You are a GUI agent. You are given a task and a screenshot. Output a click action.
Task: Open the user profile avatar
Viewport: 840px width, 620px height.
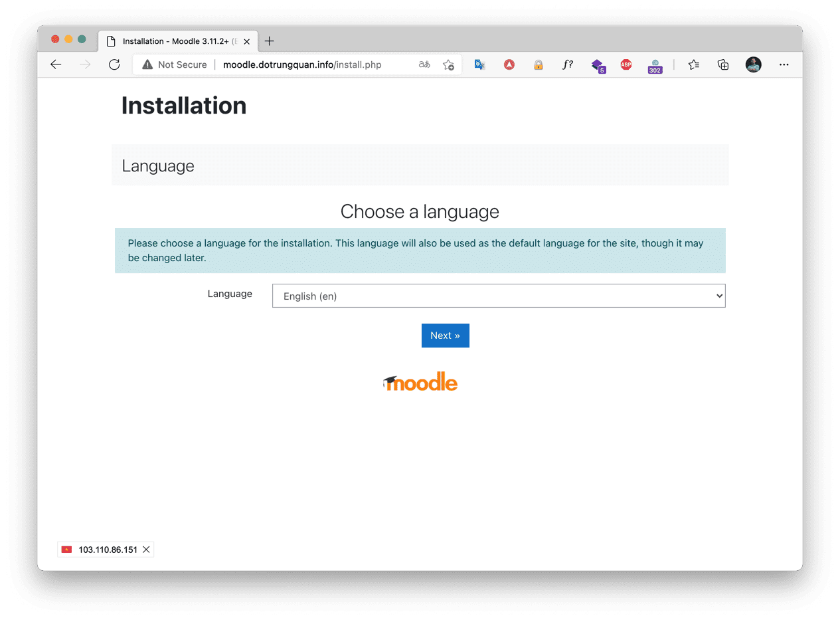click(753, 64)
